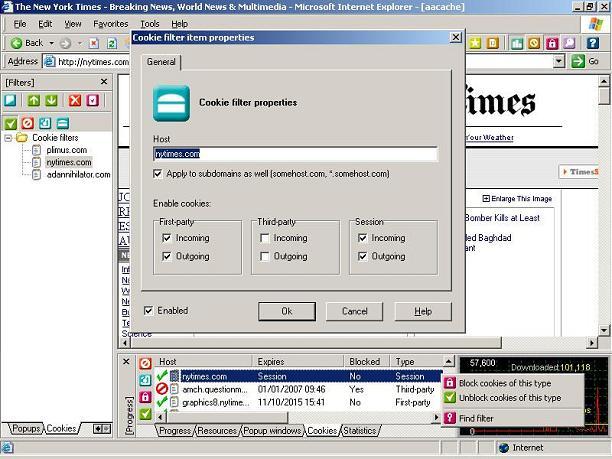Switch to the Statistics tab

click(359, 431)
